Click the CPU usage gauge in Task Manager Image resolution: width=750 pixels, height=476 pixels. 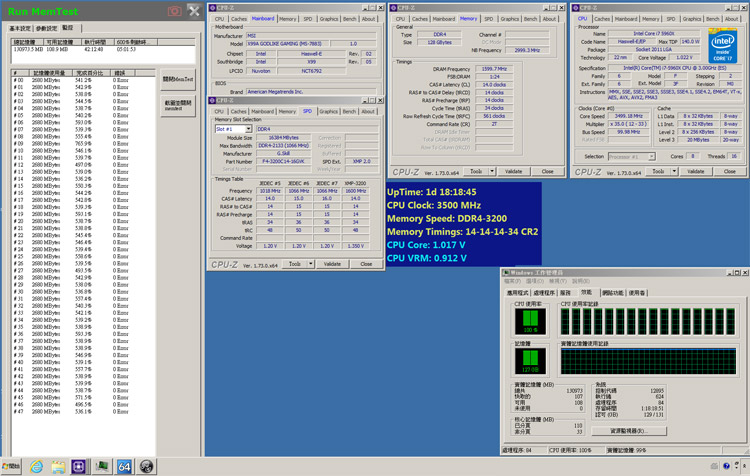(530, 321)
